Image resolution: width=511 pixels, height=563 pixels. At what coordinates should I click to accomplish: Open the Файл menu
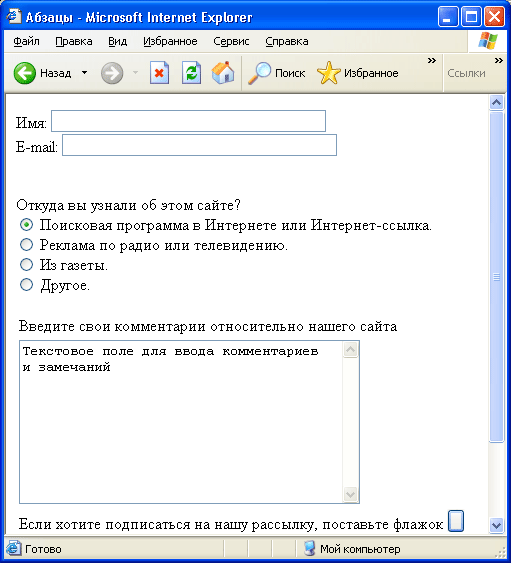[x=26, y=42]
